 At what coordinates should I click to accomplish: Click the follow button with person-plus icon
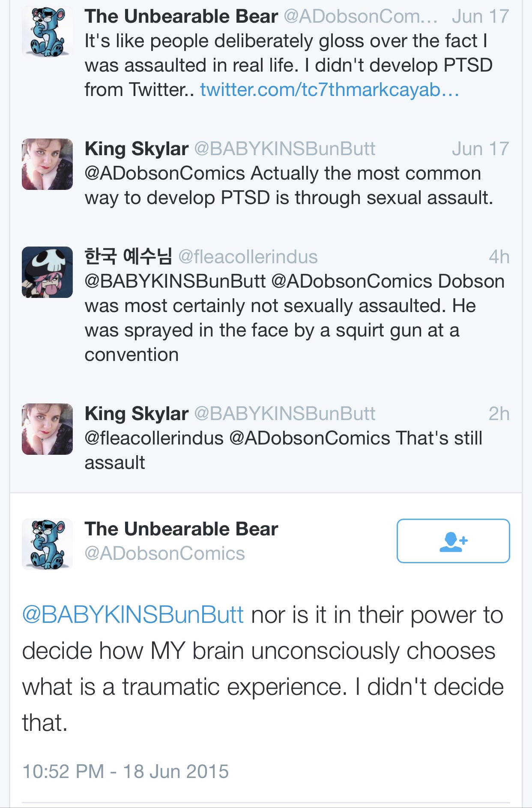click(453, 541)
